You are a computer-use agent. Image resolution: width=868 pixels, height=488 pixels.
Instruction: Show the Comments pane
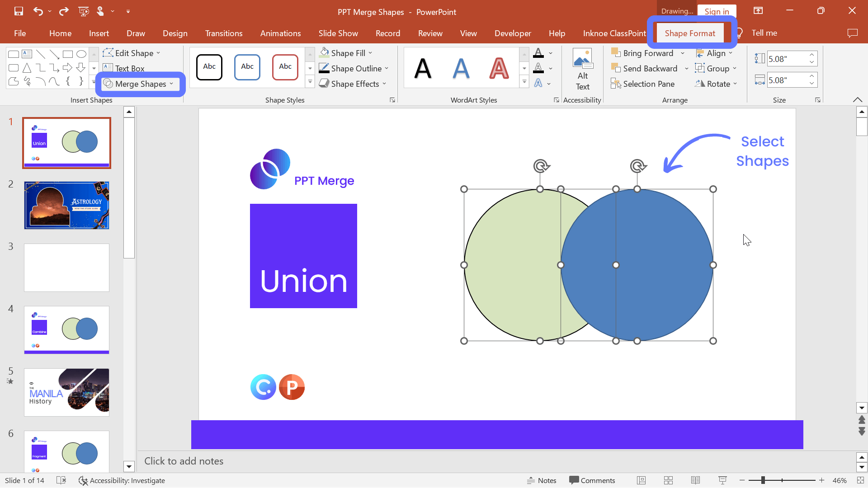point(592,480)
